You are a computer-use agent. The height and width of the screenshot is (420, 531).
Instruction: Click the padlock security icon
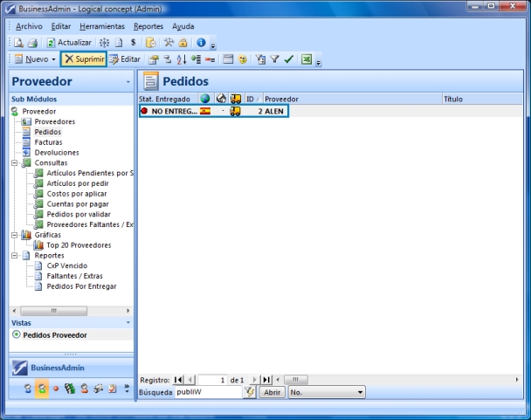click(x=183, y=42)
